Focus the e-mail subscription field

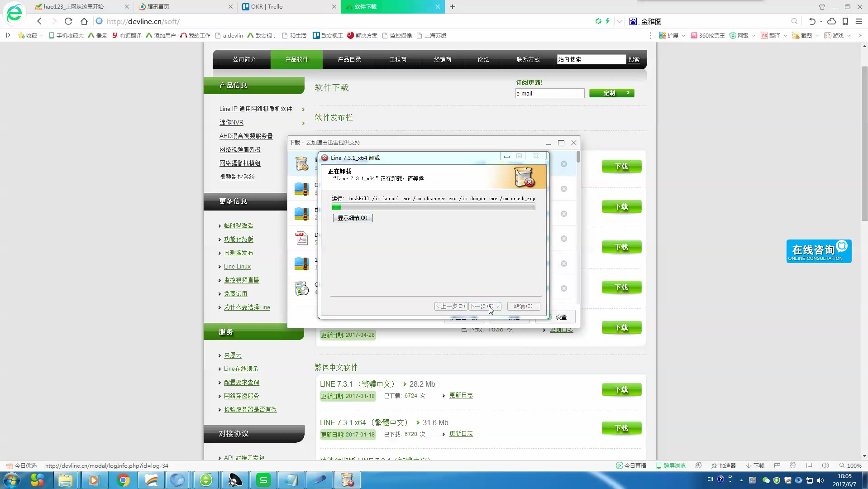pyautogui.click(x=549, y=93)
